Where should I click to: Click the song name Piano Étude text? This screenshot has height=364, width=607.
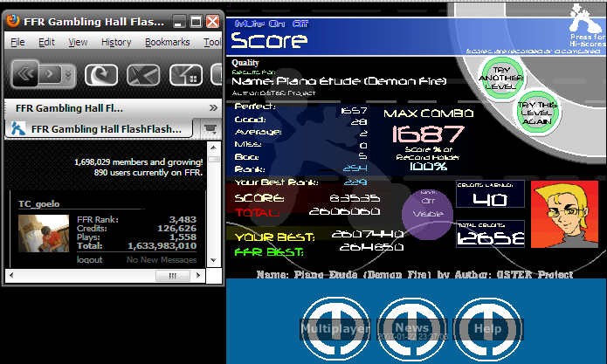362,81
